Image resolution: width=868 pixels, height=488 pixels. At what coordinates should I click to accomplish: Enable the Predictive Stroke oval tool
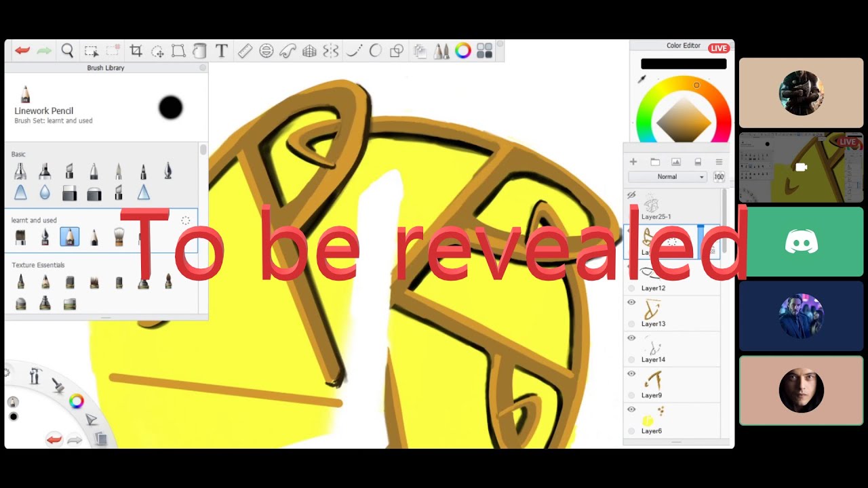point(375,51)
